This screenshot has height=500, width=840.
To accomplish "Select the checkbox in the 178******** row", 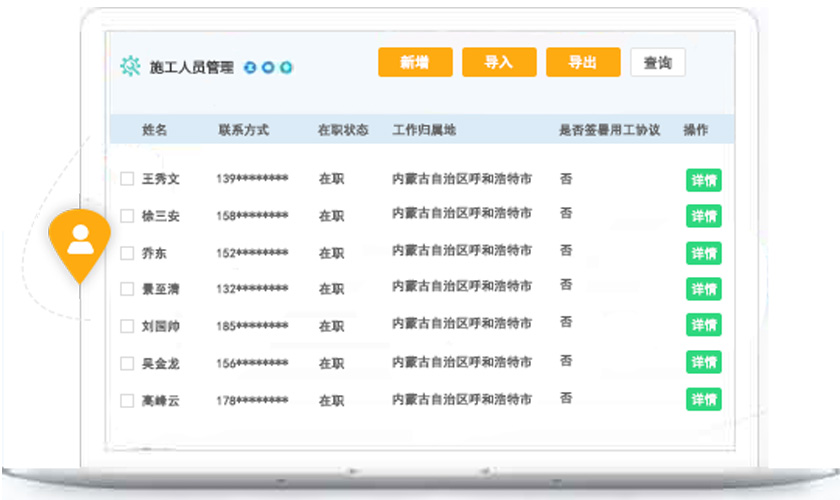I will [x=127, y=401].
